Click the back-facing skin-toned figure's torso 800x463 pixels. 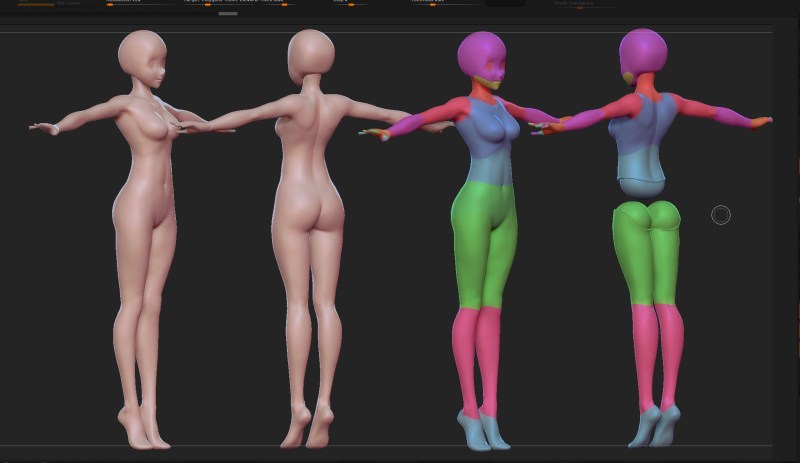309,148
